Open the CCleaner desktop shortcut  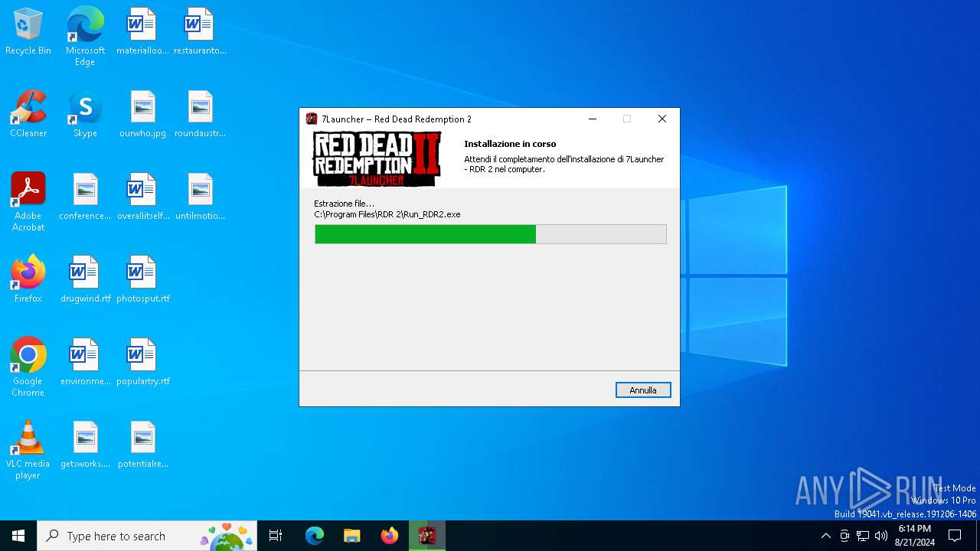pyautogui.click(x=28, y=115)
